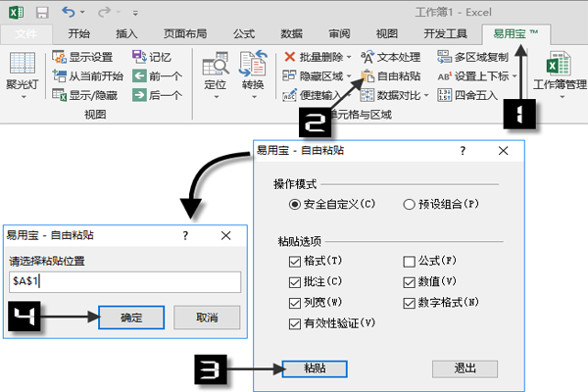This screenshot has width=588, height=392.
Task: Click the 数据对比 data compare tool
Action: click(x=390, y=95)
